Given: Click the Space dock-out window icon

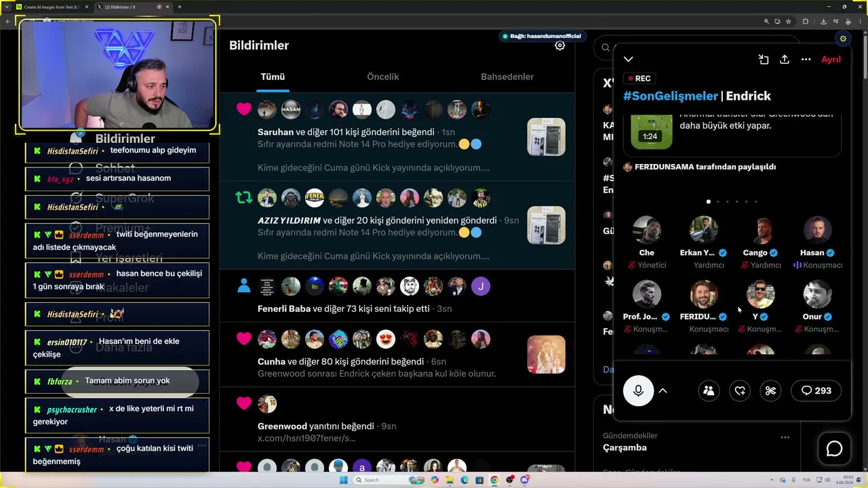Looking at the screenshot, I should pos(764,60).
